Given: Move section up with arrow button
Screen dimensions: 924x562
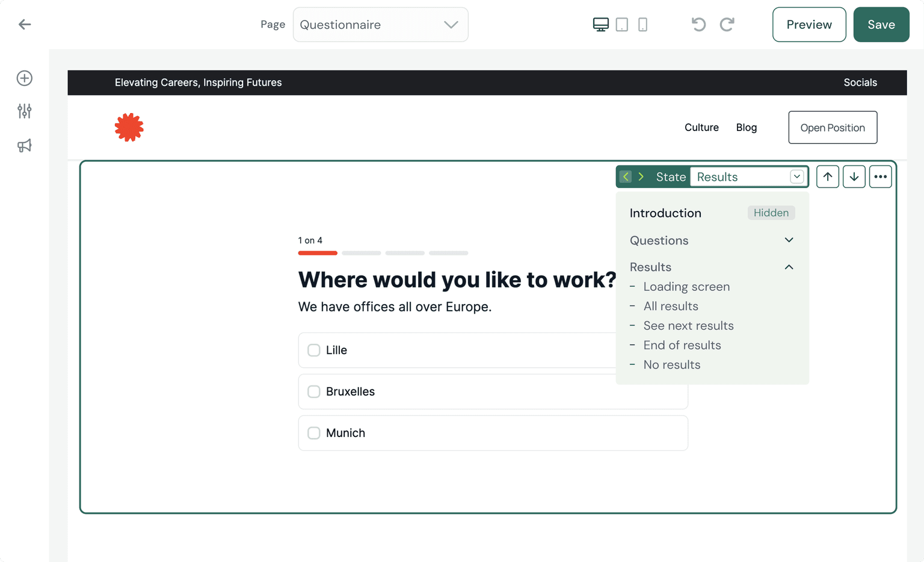Looking at the screenshot, I should 828,177.
